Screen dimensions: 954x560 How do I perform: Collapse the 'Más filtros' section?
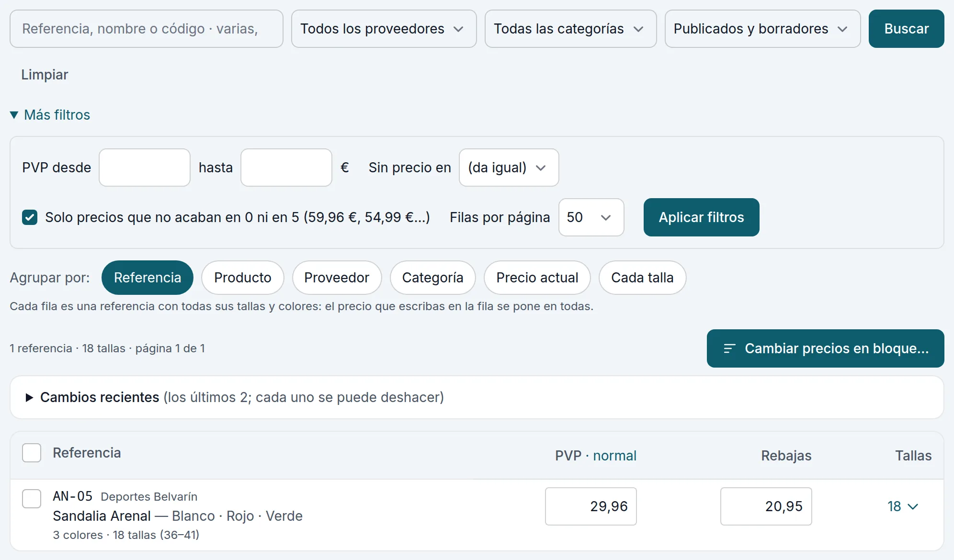(x=50, y=115)
